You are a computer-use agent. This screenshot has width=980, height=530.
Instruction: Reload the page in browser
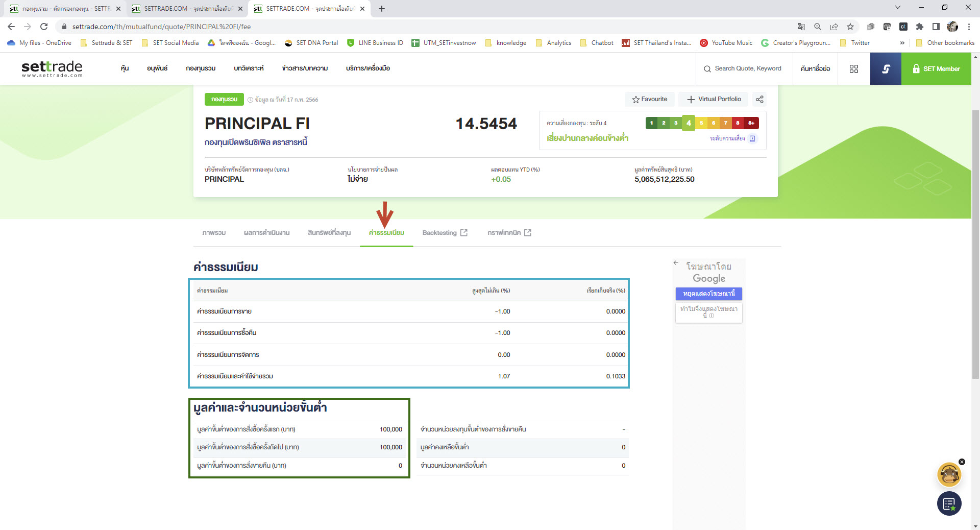click(x=44, y=27)
